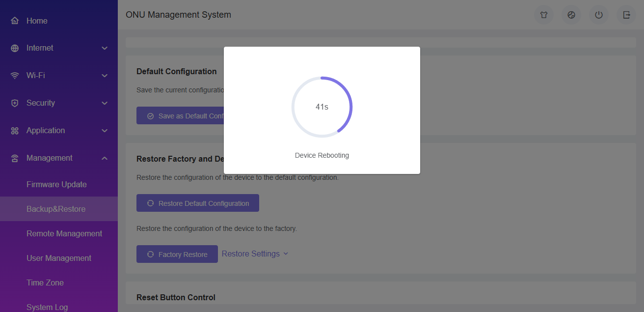Select User Management in sidebar
The width and height of the screenshot is (644, 312).
59,258
